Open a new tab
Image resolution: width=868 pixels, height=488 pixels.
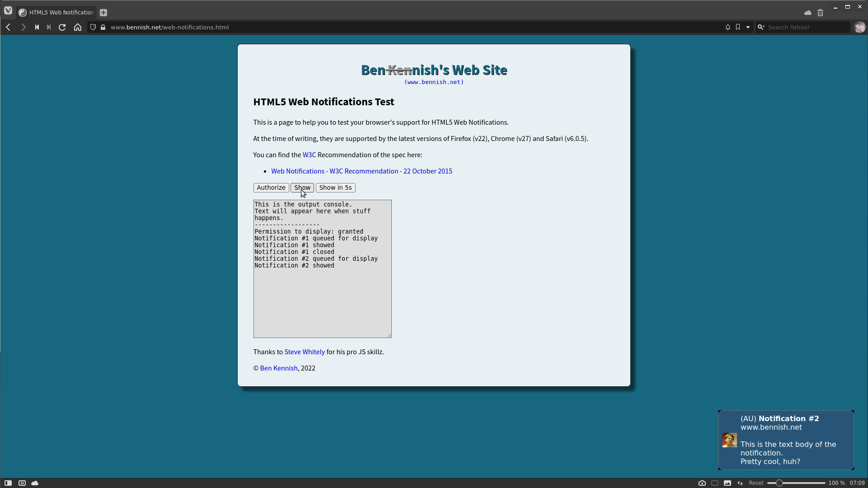point(103,13)
